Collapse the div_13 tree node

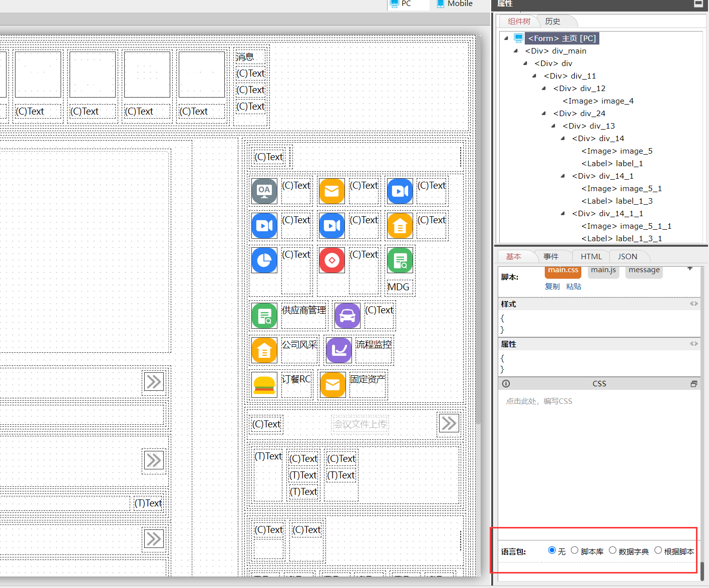(x=554, y=126)
